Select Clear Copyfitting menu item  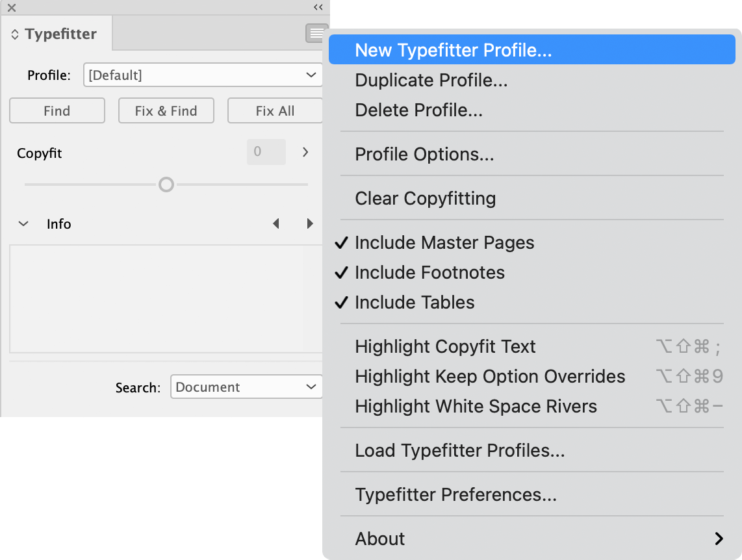click(x=532, y=198)
